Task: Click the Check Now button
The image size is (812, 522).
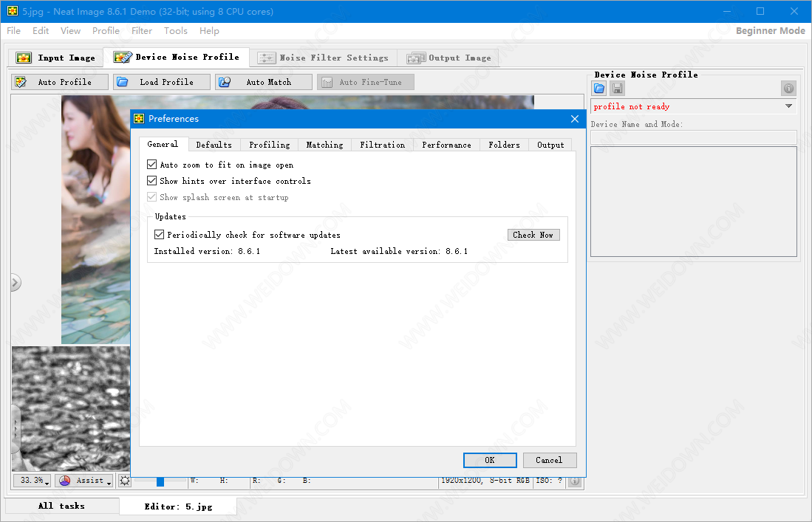Action: [x=533, y=235]
